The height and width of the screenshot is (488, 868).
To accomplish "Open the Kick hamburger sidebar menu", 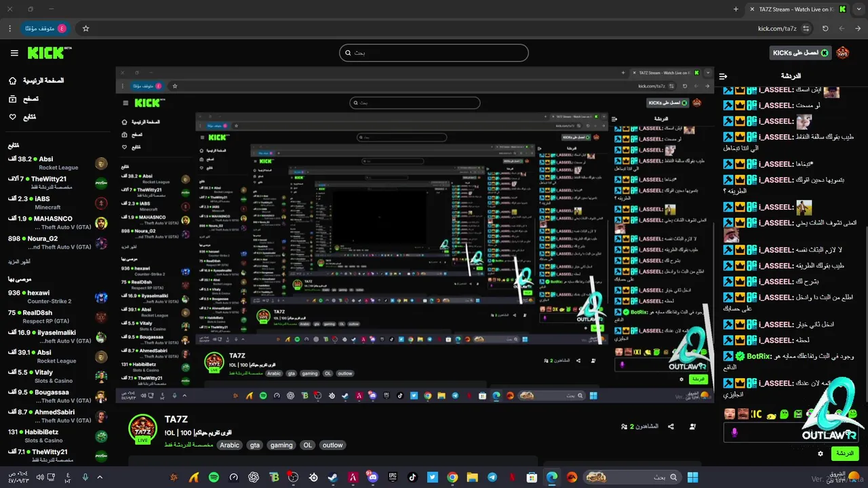I will coord(14,53).
